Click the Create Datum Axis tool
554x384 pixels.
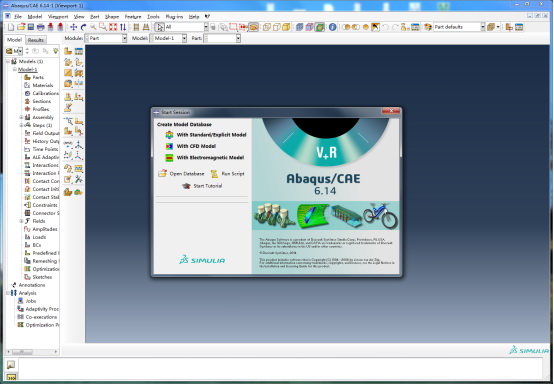78,144
